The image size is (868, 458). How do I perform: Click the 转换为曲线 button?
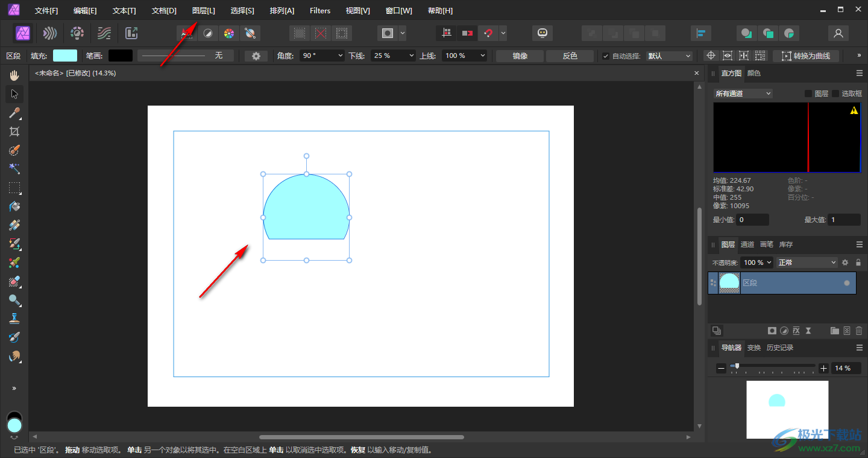[806, 56]
